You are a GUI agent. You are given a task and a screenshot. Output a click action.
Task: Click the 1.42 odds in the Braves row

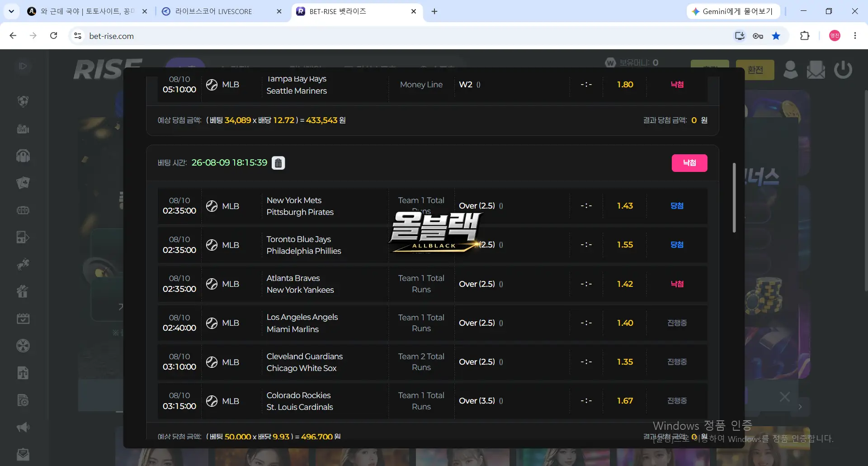(625, 284)
